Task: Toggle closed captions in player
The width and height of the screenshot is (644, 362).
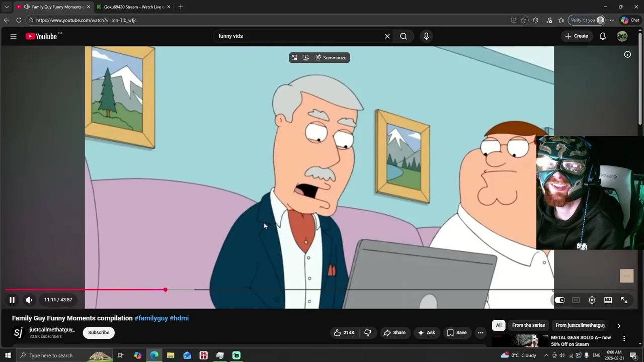Action: click(x=576, y=300)
